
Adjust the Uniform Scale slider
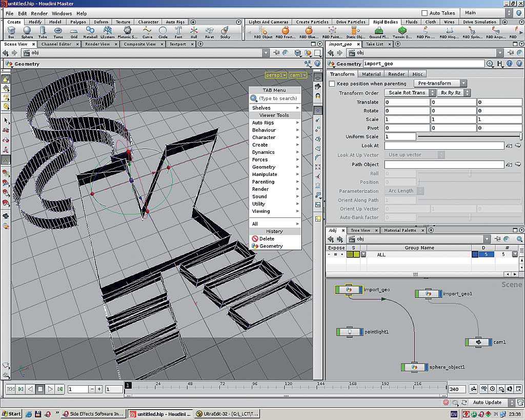470,136
